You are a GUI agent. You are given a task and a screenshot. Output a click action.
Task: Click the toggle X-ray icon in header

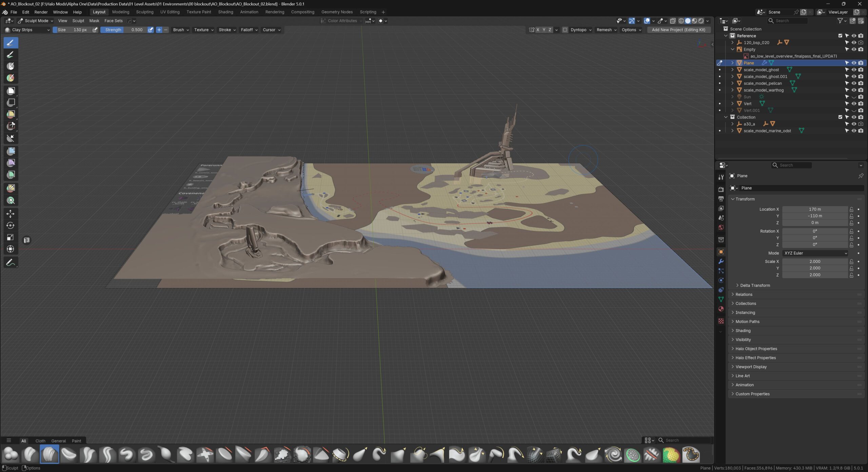point(673,21)
